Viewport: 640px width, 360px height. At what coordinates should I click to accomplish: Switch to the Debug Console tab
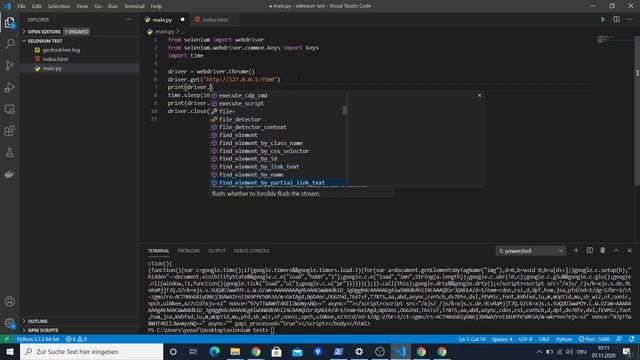click(251, 251)
